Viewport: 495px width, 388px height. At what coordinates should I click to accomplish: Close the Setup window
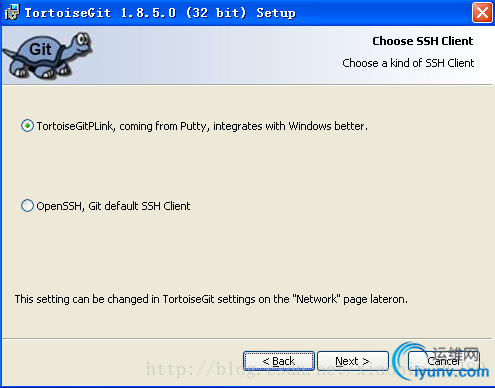tap(482, 13)
